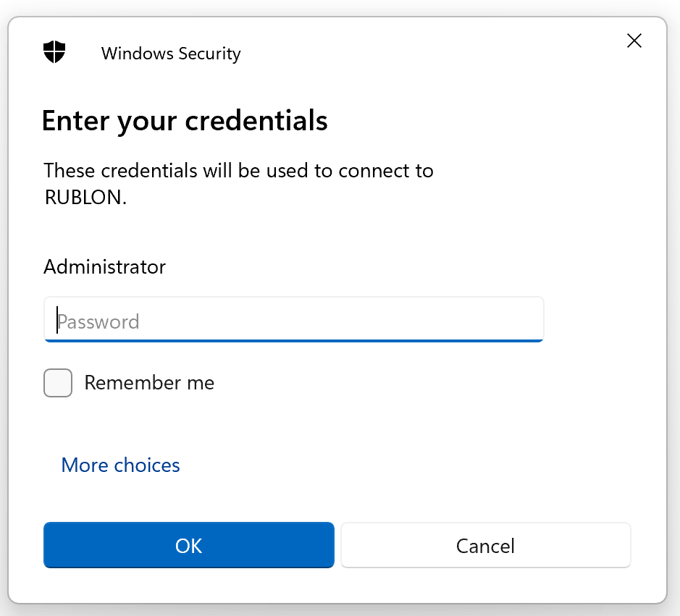This screenshot has width=680, height=616.
Task: Tick the Remember me checkbox
Action: coord(58,383)
